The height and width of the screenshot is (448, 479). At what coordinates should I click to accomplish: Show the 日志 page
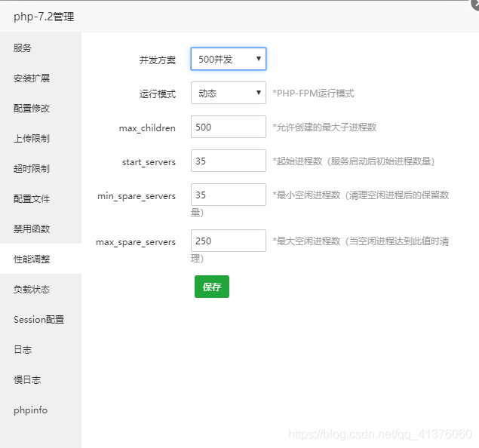(x=41, y=350)
